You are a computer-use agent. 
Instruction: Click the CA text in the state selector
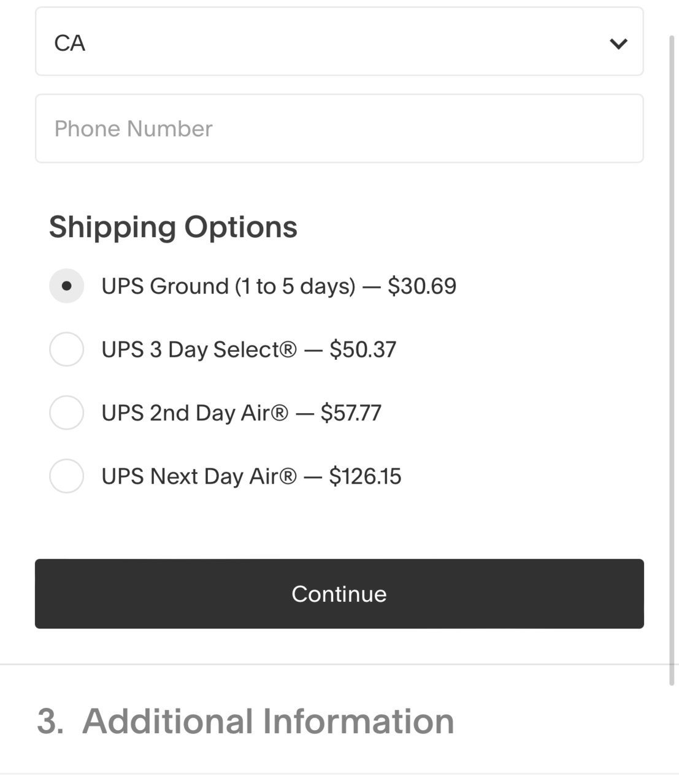(69, 43)
